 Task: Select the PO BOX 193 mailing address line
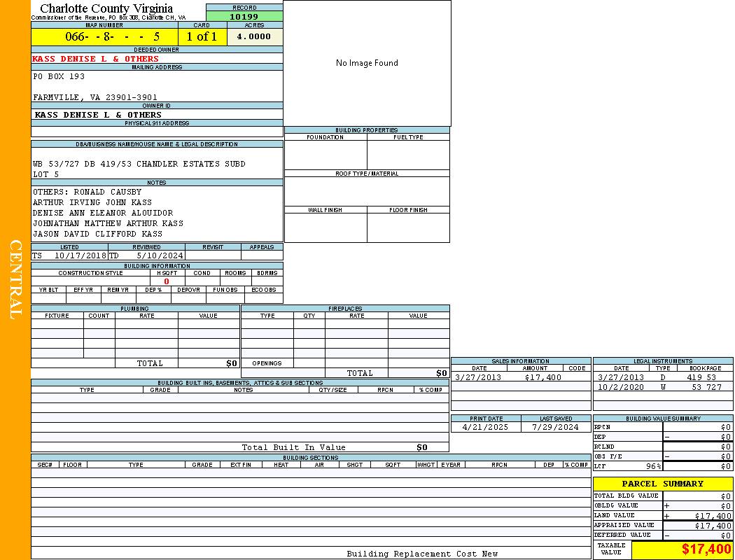point(59,76)
